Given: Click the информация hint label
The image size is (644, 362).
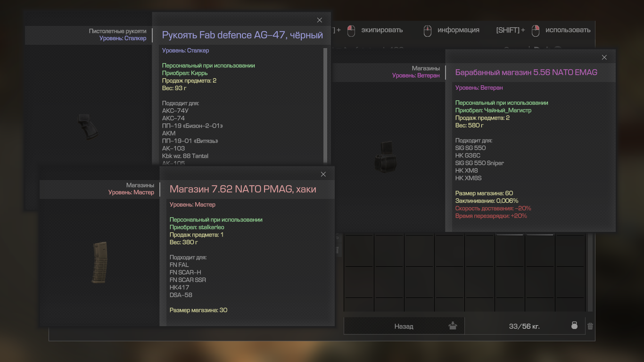Looking at the screenshot, I should 458,30.
